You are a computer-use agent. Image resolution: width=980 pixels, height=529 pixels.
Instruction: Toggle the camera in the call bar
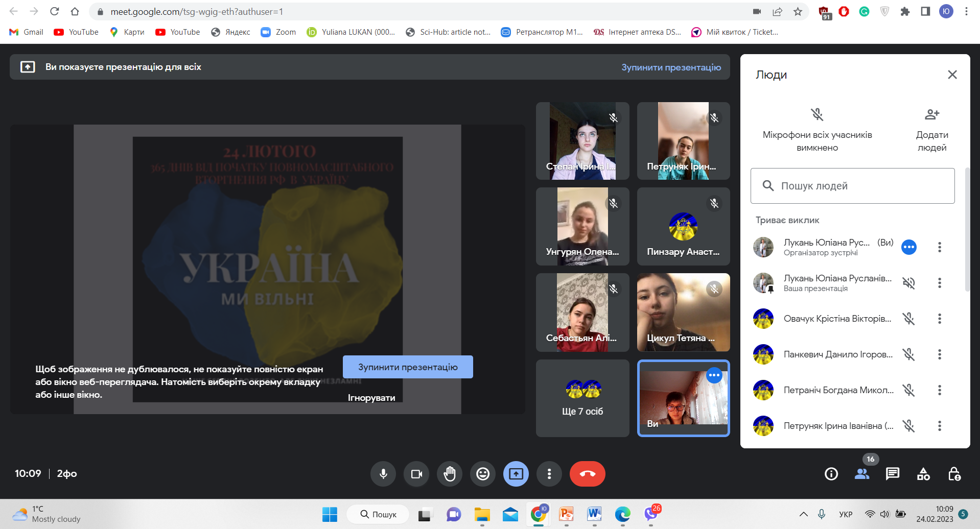[x=416, y=474]
